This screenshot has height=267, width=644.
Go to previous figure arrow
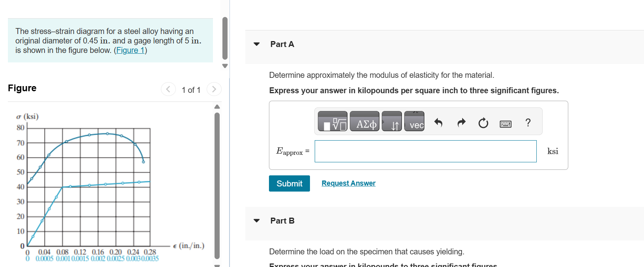click(x=168, y=89)
